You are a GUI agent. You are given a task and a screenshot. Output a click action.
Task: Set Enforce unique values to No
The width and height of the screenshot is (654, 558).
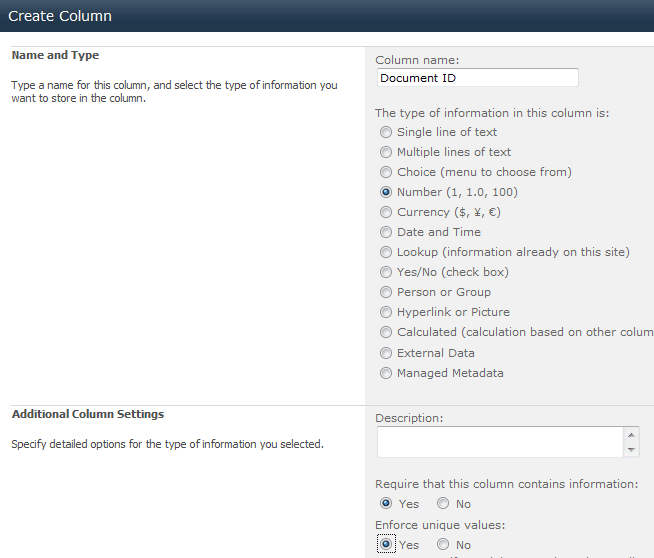[443, 545]
